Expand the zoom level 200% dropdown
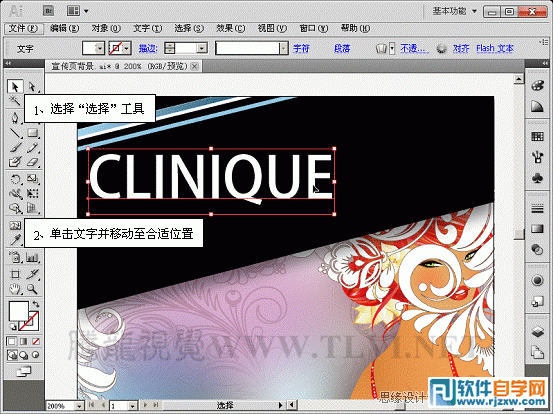Image resolution: width=553 pixels, height=414 pixels. (x=79, y=406)
